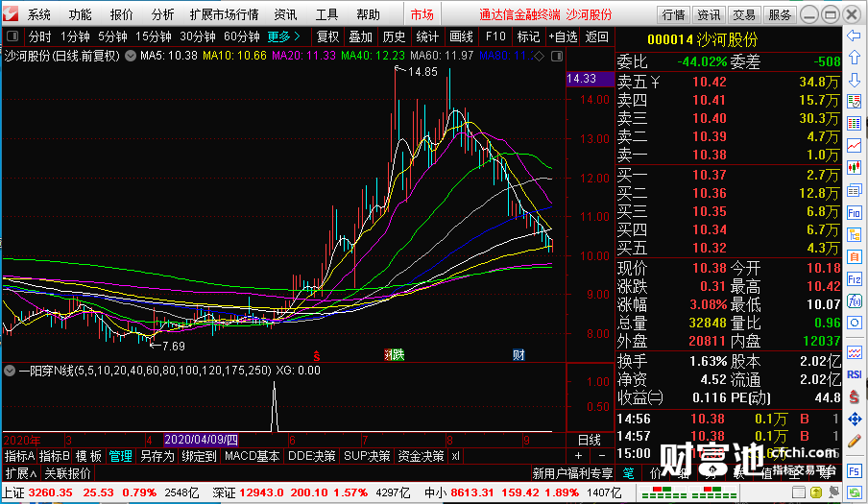The image size is (868, 504).
Task: Expand the 一阳穿N线 indicator round dropdown
Action: click(x=10, y=371)
